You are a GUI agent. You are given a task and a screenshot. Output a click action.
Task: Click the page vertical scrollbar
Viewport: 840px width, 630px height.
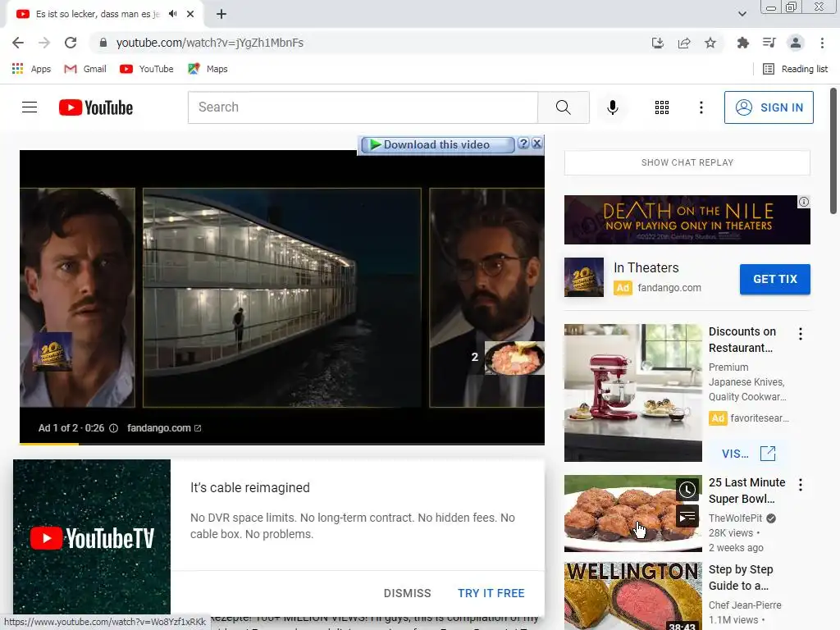833,151
